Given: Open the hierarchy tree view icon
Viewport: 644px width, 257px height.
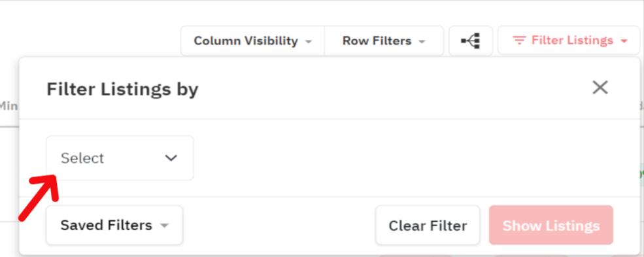Looking at the screenshot, I should click(470, 41).
